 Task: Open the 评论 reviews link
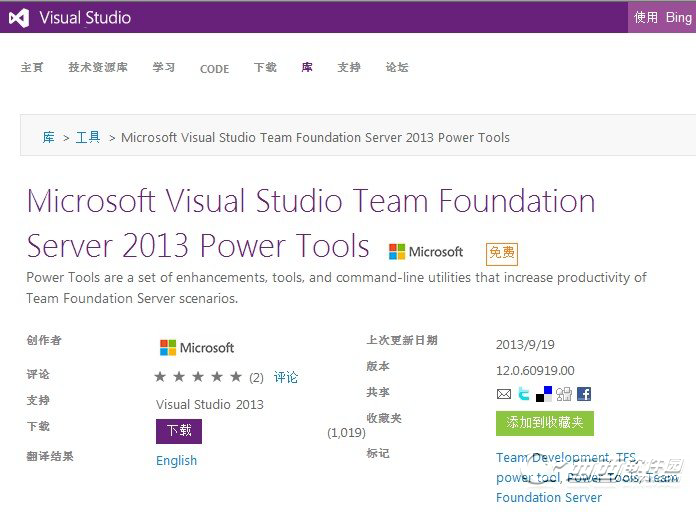tap(286, 377)
